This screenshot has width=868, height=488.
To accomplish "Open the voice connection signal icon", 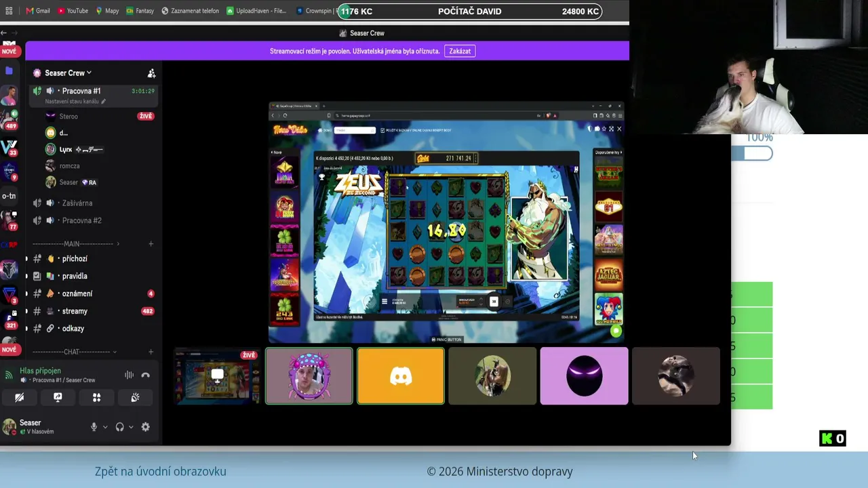I will point(9,375).
